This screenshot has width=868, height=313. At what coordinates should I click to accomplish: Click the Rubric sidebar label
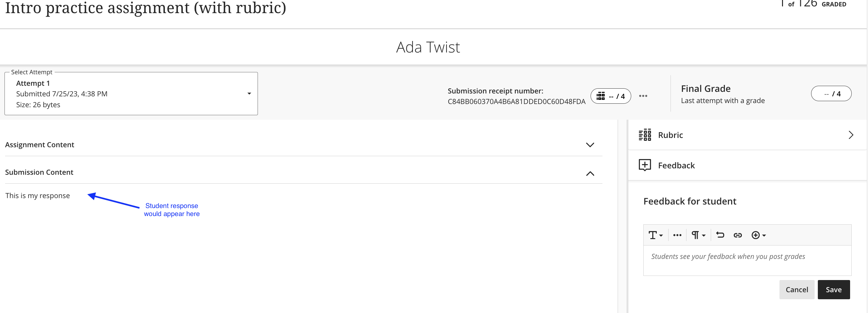click(670, 134)
